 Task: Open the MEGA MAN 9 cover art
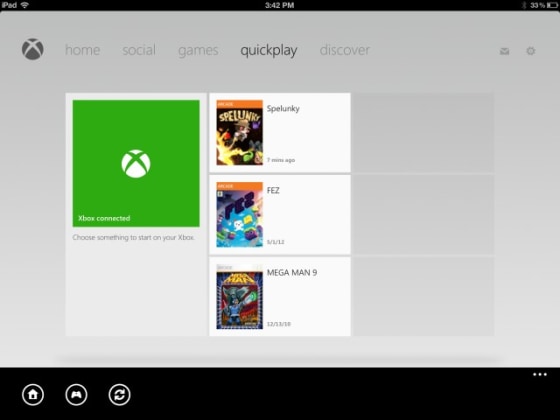click(x=239, y=297)
